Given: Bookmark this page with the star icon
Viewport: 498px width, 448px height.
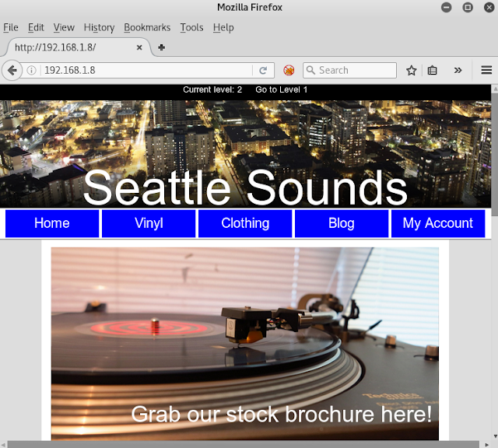Looking at the screenshot, I should coord(412,70).
